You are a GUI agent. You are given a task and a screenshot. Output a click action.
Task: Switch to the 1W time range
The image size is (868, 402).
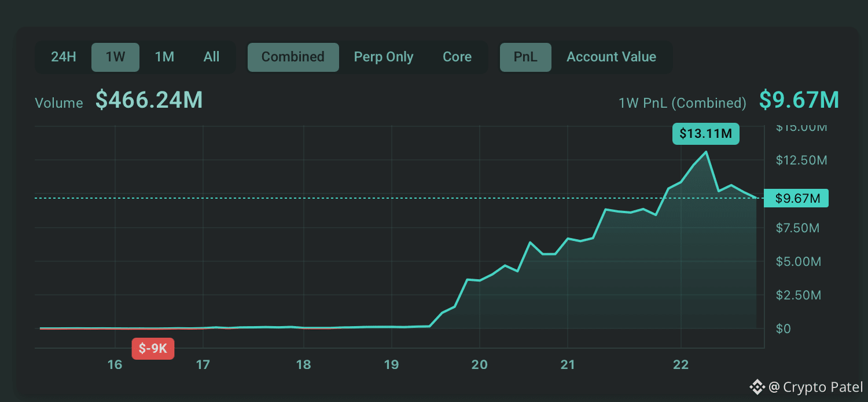[x=115, y=57]
